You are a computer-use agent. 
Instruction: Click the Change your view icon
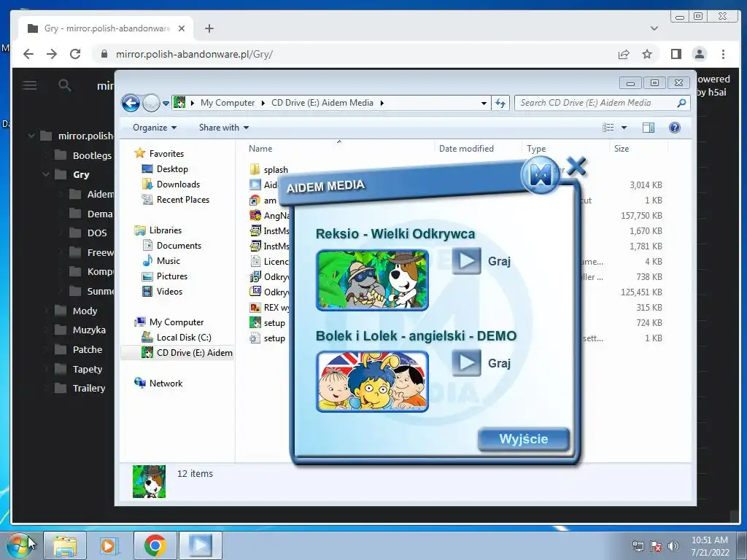tap(608, 128)
